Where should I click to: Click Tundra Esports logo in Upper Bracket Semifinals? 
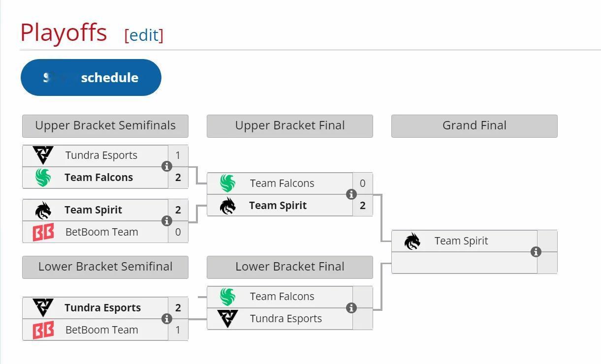click(43, 155)
